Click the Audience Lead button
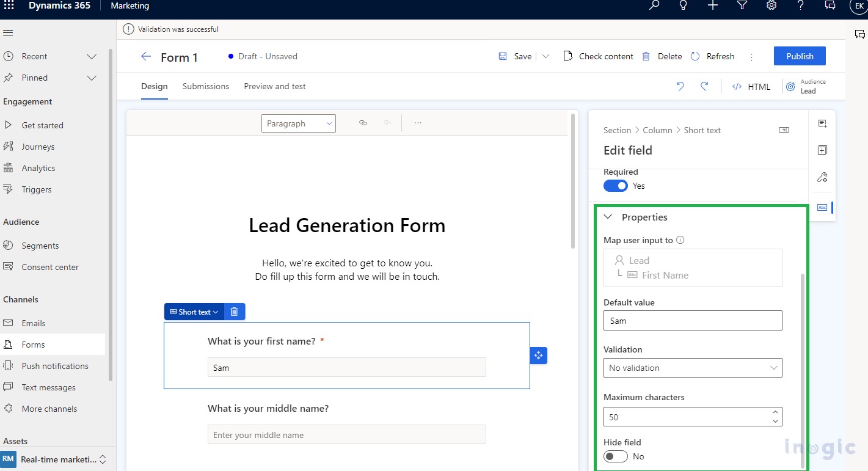 tap(805, 87)
